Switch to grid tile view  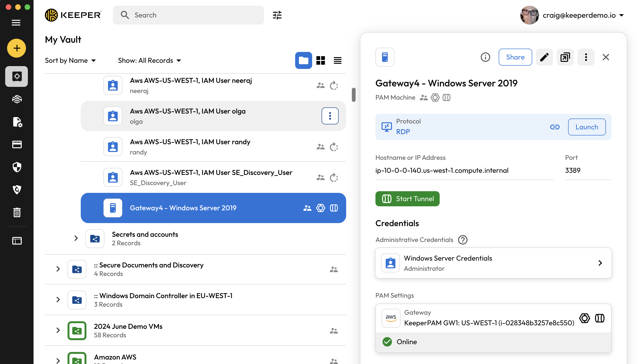(320, 60)
